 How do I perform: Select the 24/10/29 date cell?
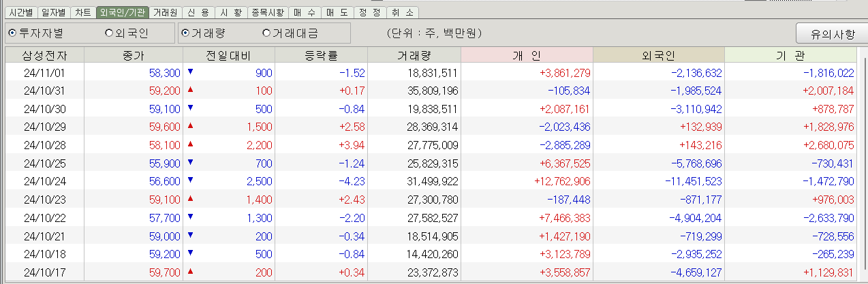tap(44, 127)
